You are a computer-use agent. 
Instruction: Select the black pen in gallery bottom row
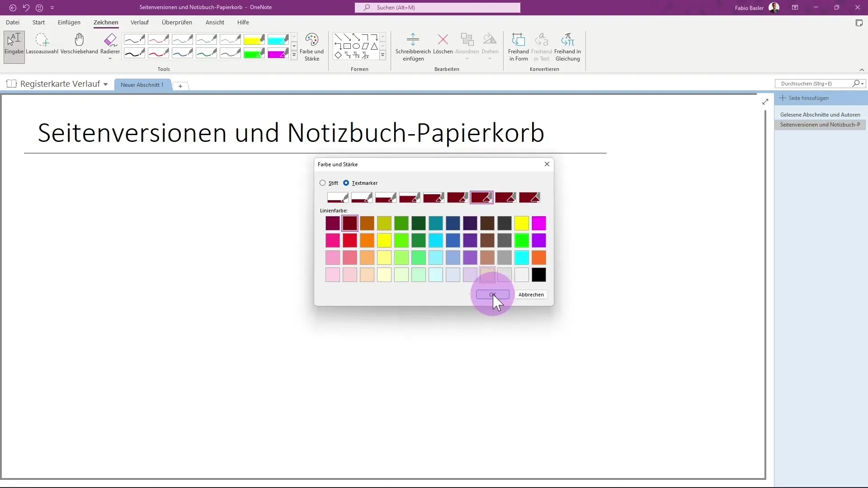[134, 53]
